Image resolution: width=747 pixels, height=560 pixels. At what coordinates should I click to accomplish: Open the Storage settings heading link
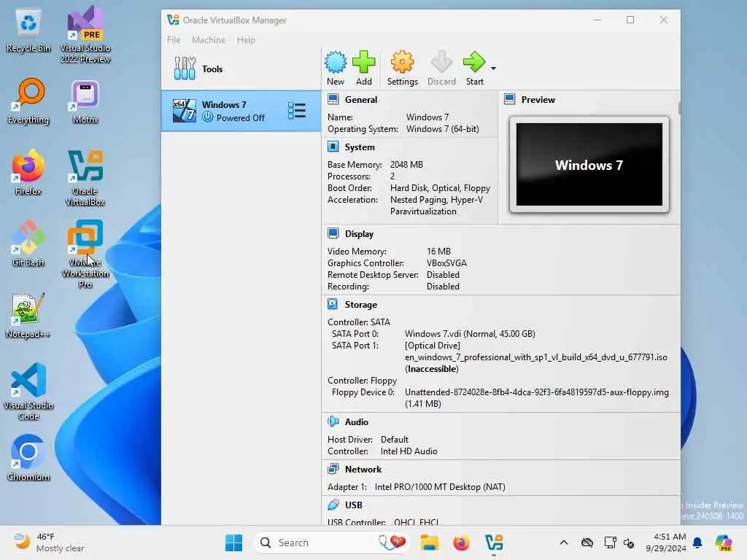[360, 304]
